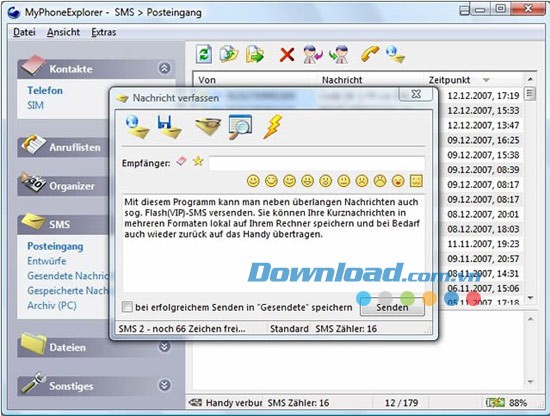Click the Sonstiges wrench icon

pos(33,382)
